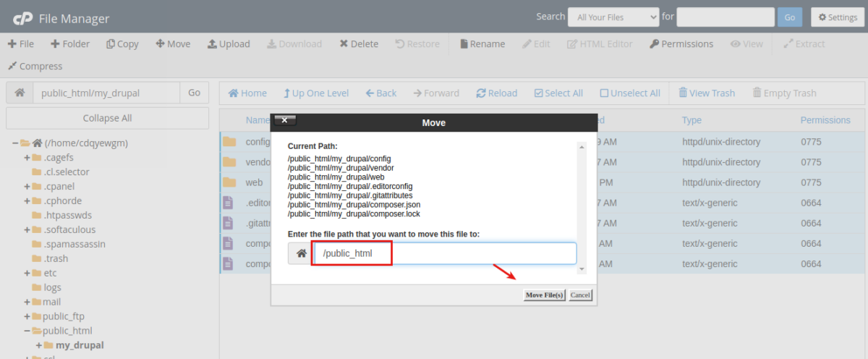This screenshot has height=359, width=868.
Task: Open the Permissions tool
Action: (x=681, y=43)
